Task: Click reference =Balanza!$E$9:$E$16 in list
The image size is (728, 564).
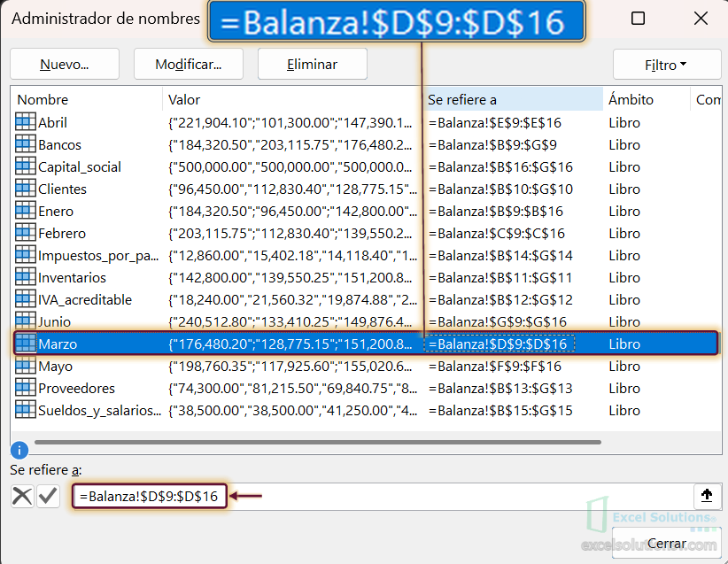Action: [495, 122]
